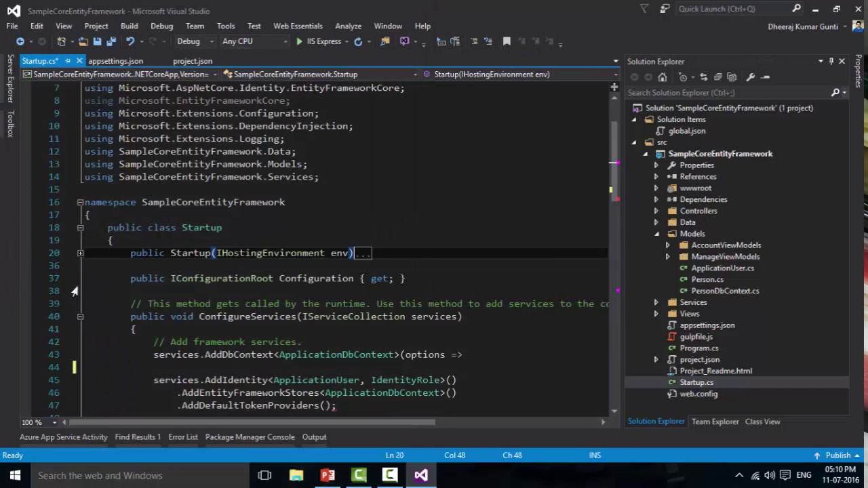Click the Search Solution Explorer field

[x=728, y=93]
